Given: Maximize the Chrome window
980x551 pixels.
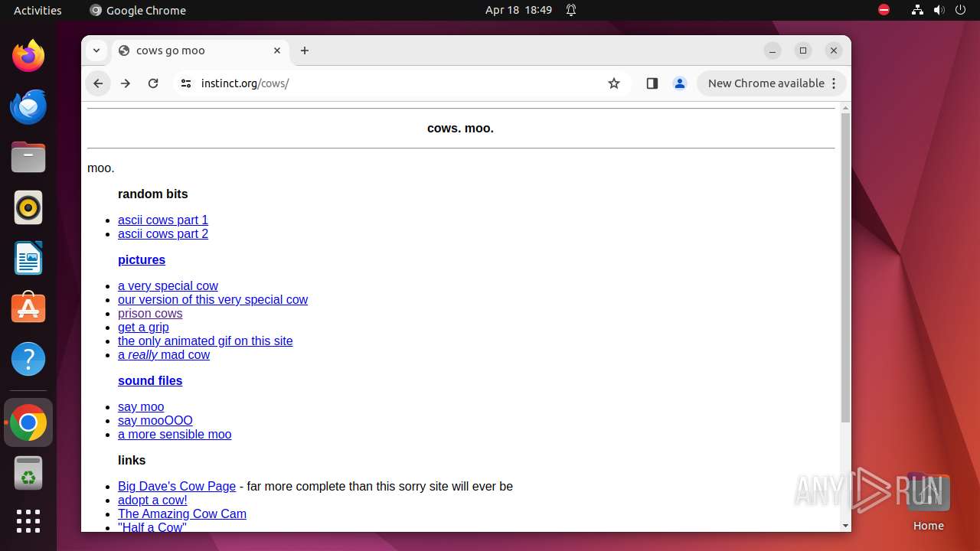Looking at the screenshot, I should click(x=803, y=51).
